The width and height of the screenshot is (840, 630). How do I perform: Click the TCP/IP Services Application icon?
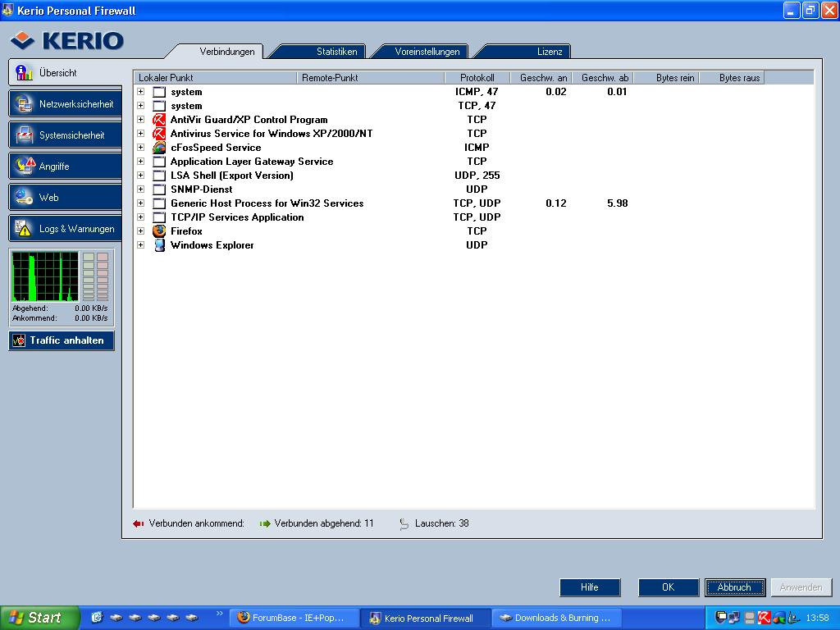click(x=159, y=217)
